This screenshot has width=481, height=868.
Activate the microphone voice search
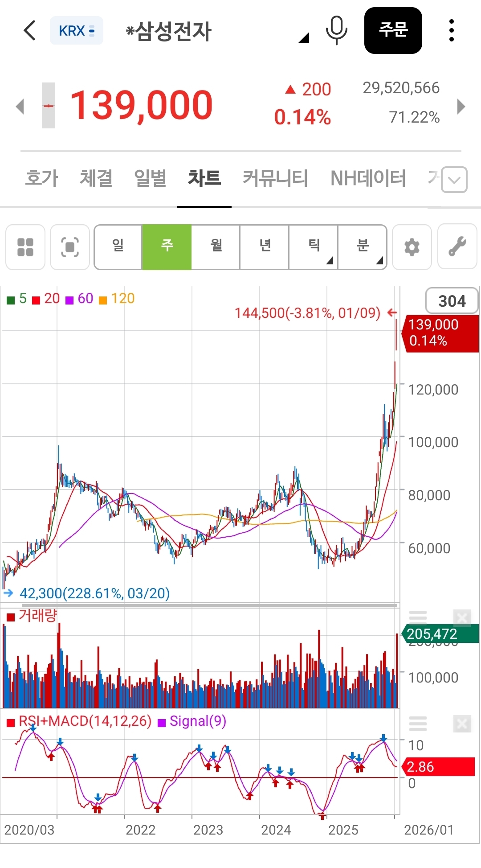[337, 30]
